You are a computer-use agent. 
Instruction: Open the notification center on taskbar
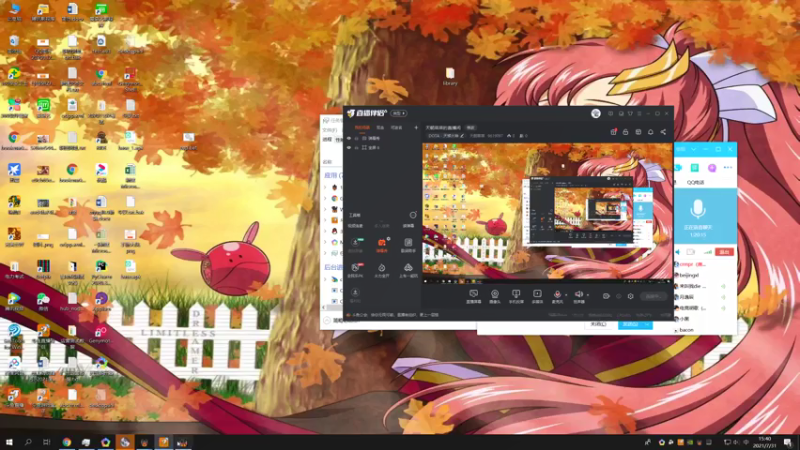788,442
